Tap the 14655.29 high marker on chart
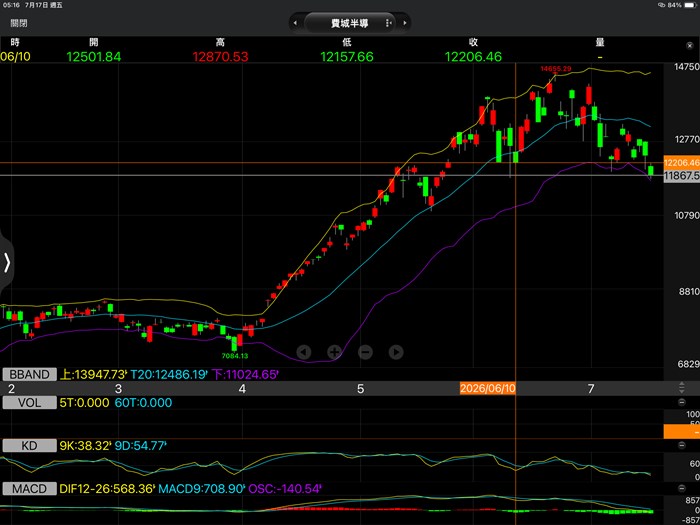The height and width of the screenshot is (525, 700). (556, 69)
